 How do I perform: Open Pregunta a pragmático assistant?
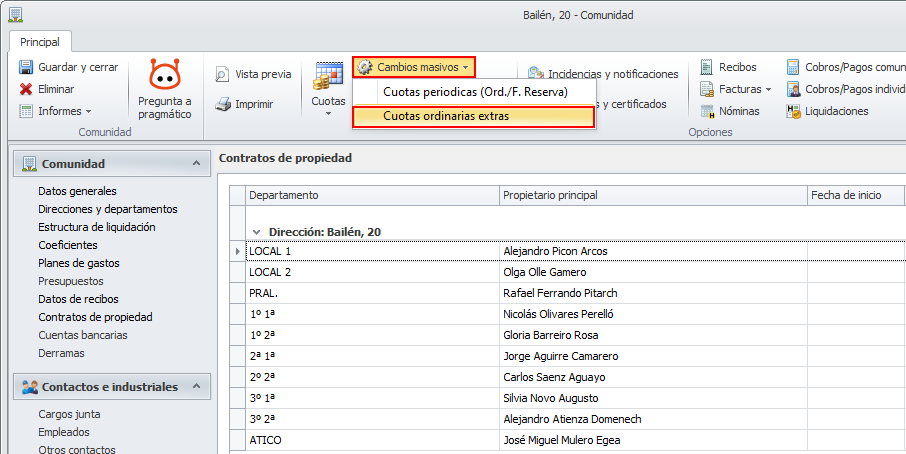tap(165, 89)
